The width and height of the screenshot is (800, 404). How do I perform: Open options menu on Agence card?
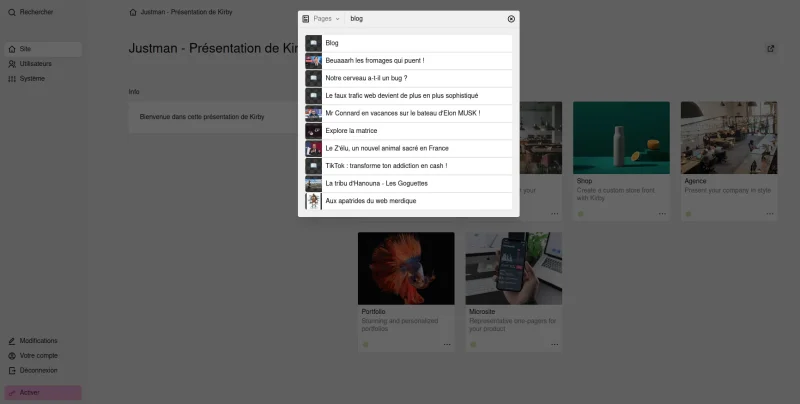point(770,214)
